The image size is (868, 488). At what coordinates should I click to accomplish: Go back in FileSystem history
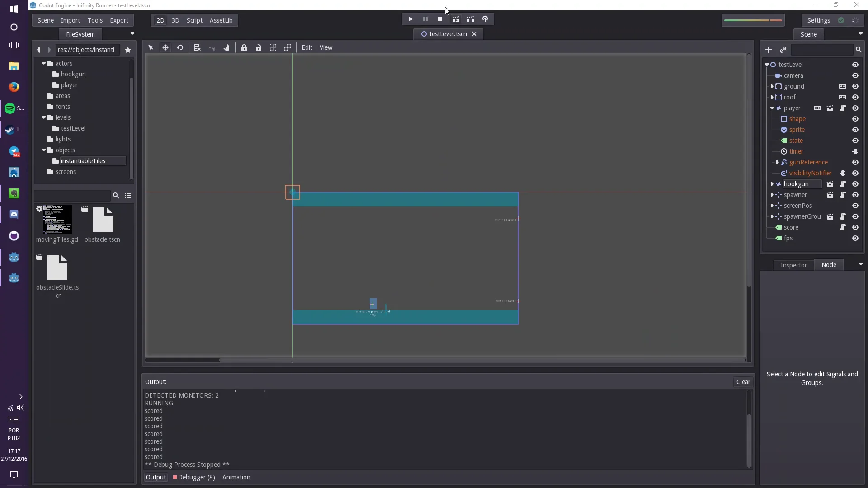pyautogui.click(x=38, y=50)
